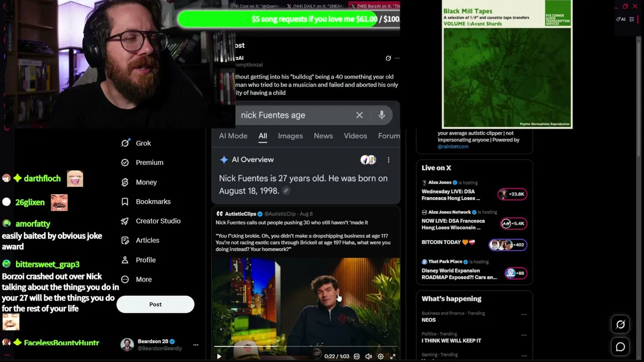The image size is (644, 362).
Task: Click the Post button in the sidebar
Action: (155, 304)
